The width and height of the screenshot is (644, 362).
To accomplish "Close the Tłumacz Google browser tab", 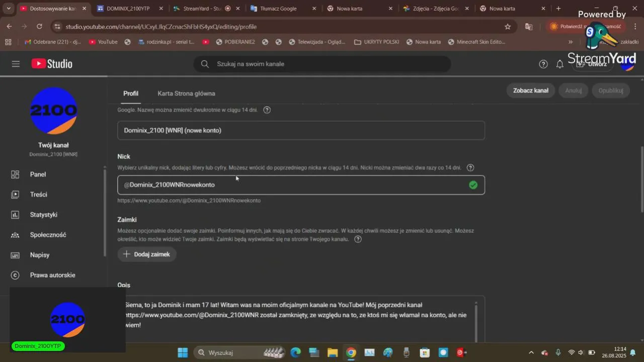I will click(314, 9).
